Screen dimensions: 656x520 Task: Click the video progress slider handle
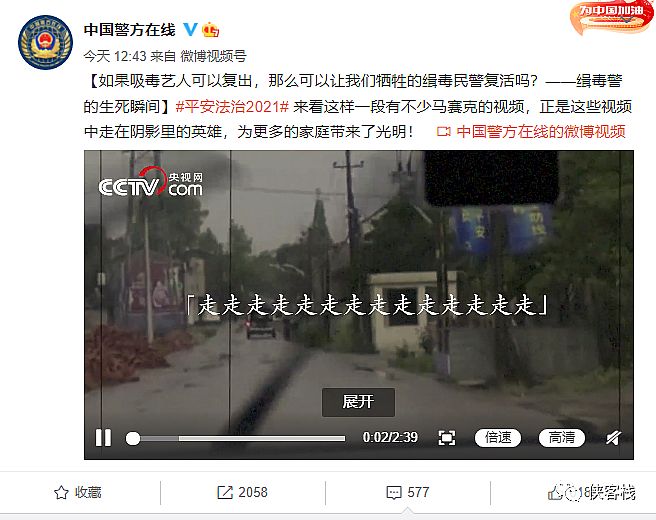[x=133, y=438]
